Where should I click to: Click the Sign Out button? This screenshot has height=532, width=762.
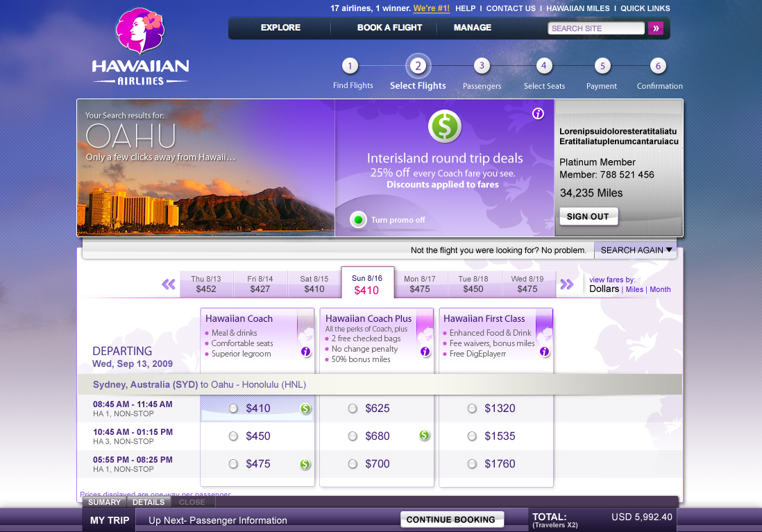[x=588, y=216]
